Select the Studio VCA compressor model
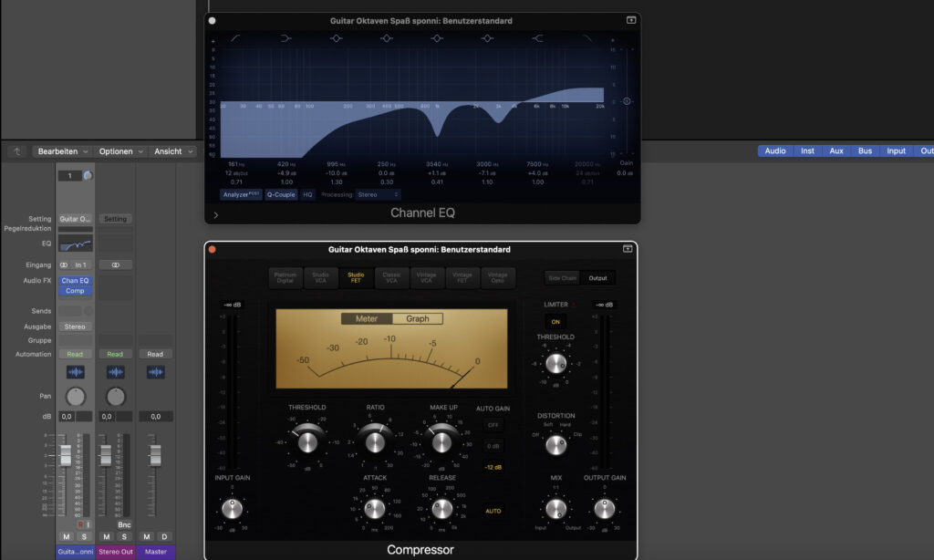Screen dimensions: 934x560 pyautogui.click(x=320, y=277)
